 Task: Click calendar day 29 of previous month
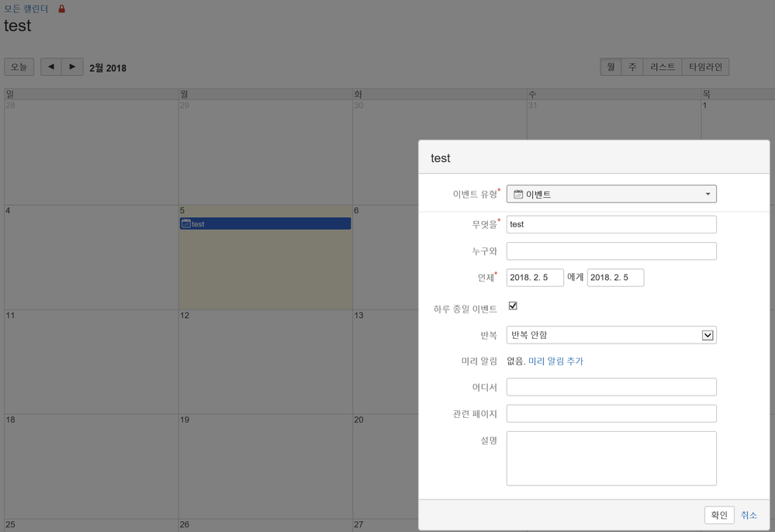point(265,152)
